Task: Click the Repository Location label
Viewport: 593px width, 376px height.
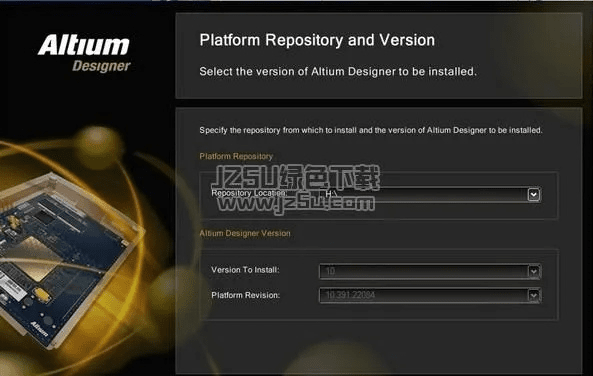Action: pos(248,193)
